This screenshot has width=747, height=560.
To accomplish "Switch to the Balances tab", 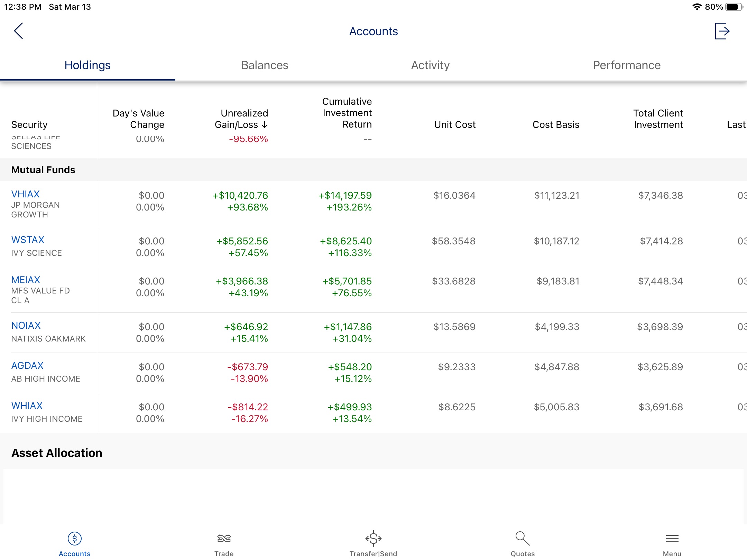I will [x=265, y=65].
